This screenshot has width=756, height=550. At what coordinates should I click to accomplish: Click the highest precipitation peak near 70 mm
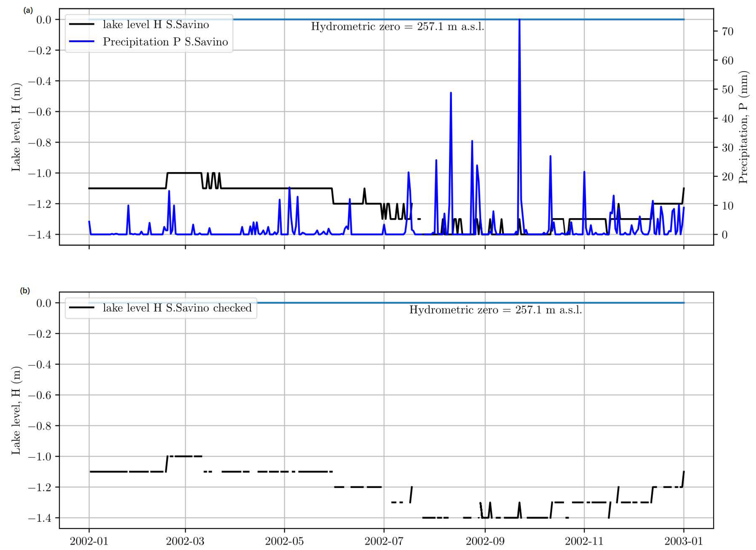pyautogui.click(x=519, y=21)
